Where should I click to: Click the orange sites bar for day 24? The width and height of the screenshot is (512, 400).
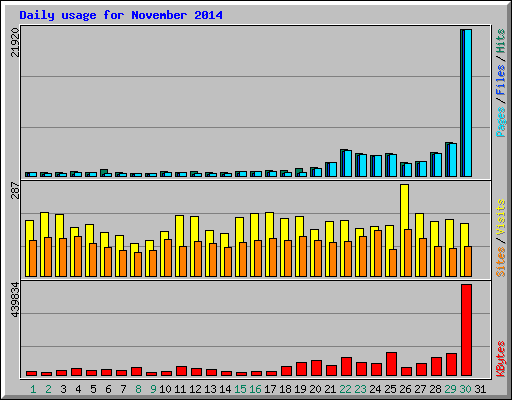click(378, 253)
